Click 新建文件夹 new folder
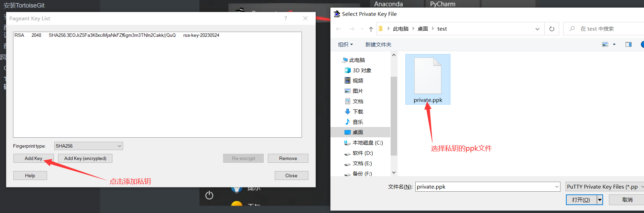 coord(378,44)
